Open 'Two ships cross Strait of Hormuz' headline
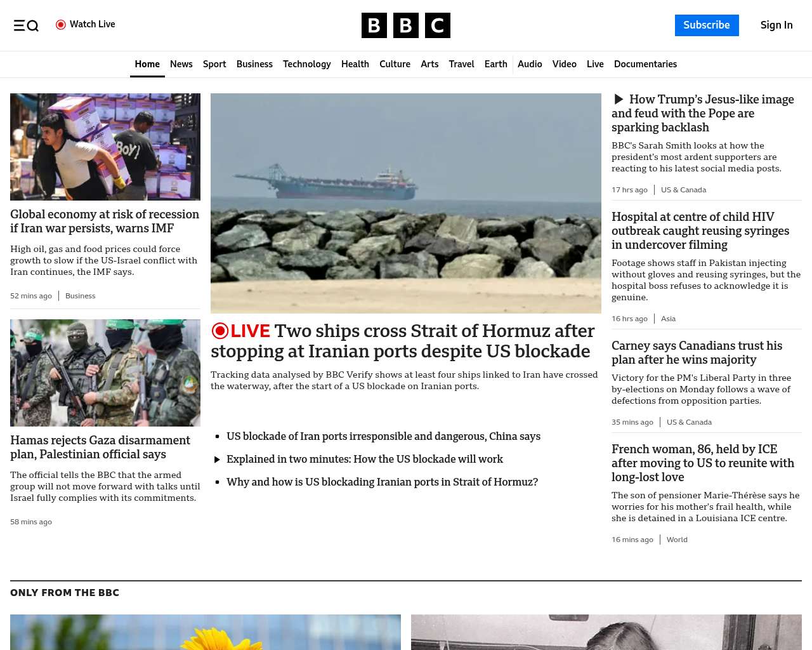812x650 pixels. point(403,341)
